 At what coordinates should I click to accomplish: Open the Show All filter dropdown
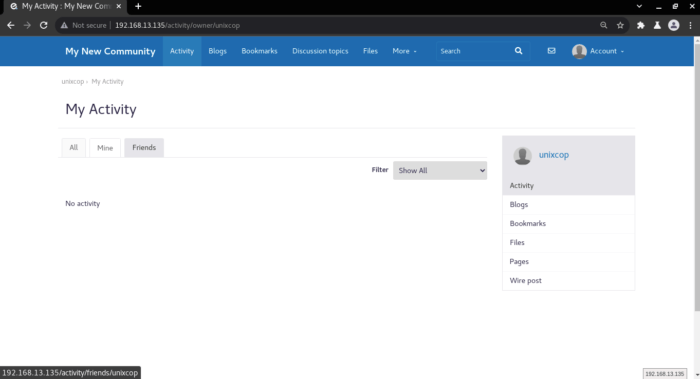coord(440,171)
